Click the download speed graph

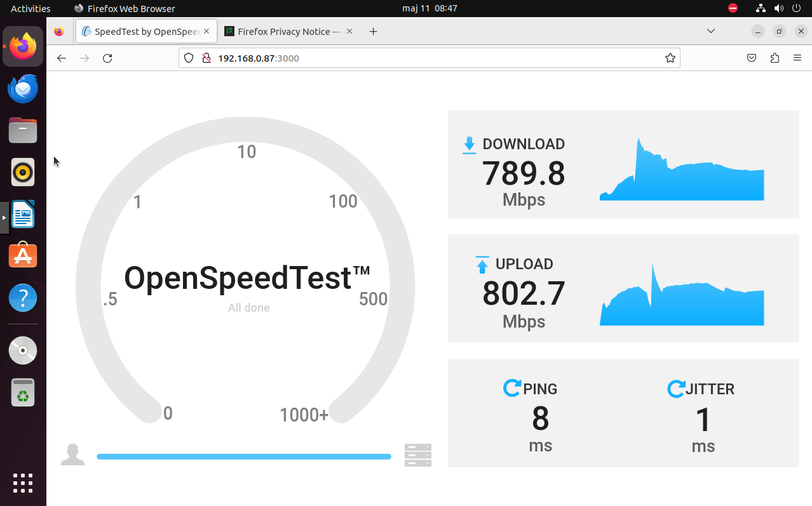click(682, 169)
